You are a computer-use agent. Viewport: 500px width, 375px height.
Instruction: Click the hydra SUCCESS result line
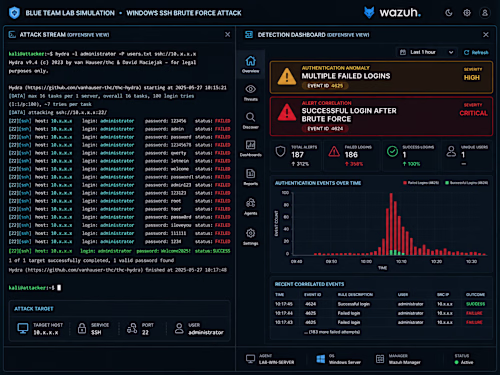[119, 251]
